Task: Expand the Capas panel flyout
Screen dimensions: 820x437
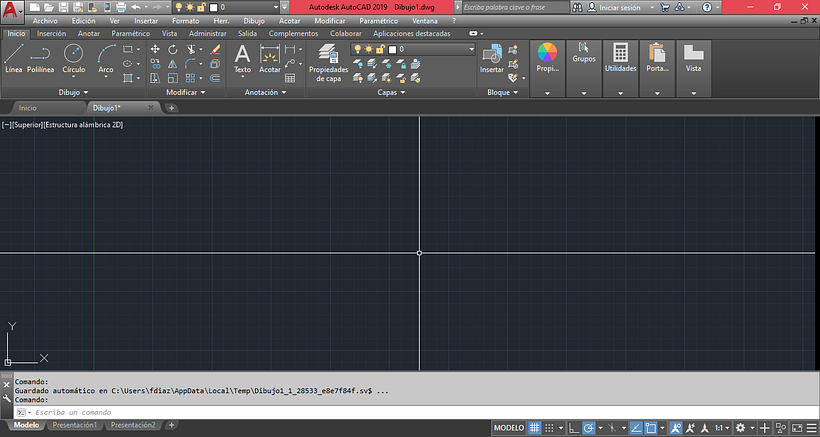Action: point(391,92)
